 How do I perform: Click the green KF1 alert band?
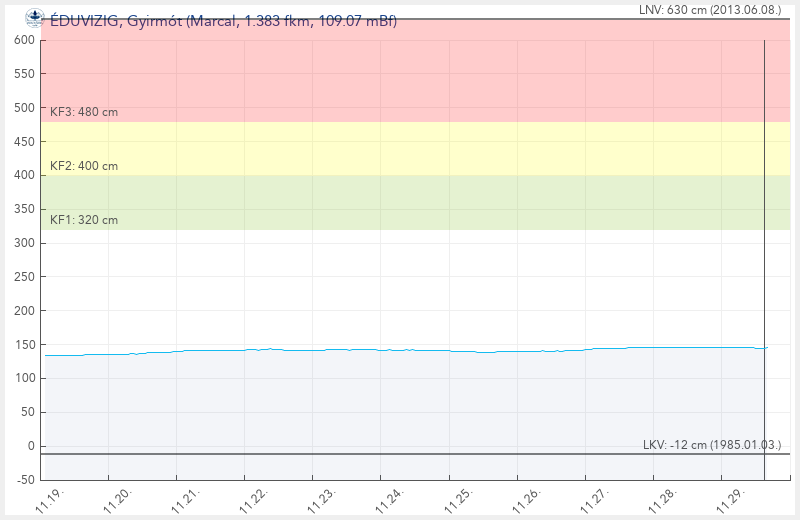400,202
